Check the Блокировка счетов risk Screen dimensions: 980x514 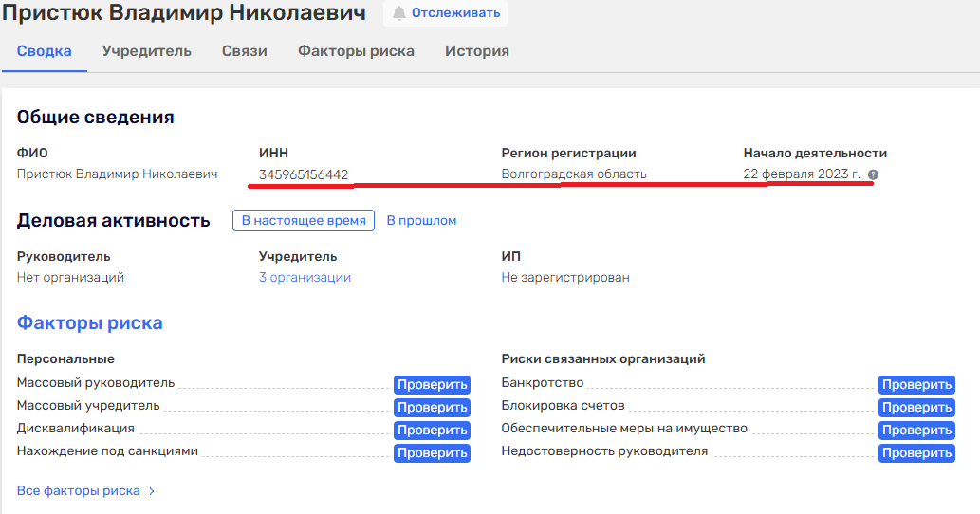click(x=916, y=407)
